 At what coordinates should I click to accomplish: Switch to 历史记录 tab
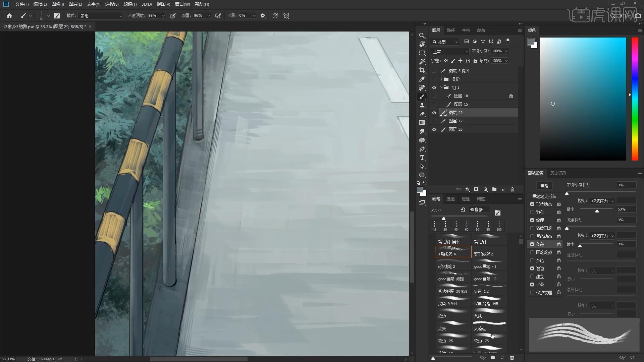pos(558,173)
